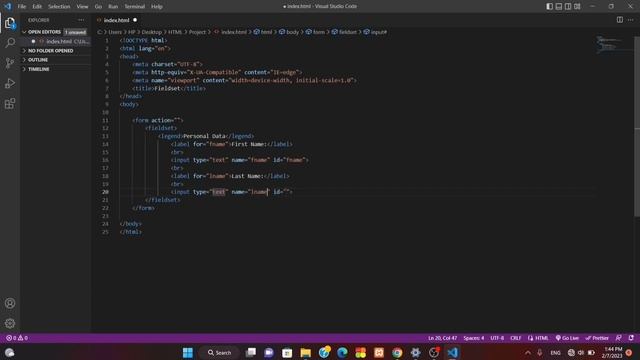Image resolution: width=640 pixels, height=360 pixels.
Task: Select index.html in Open Editors list
Action: coord(58,41)
